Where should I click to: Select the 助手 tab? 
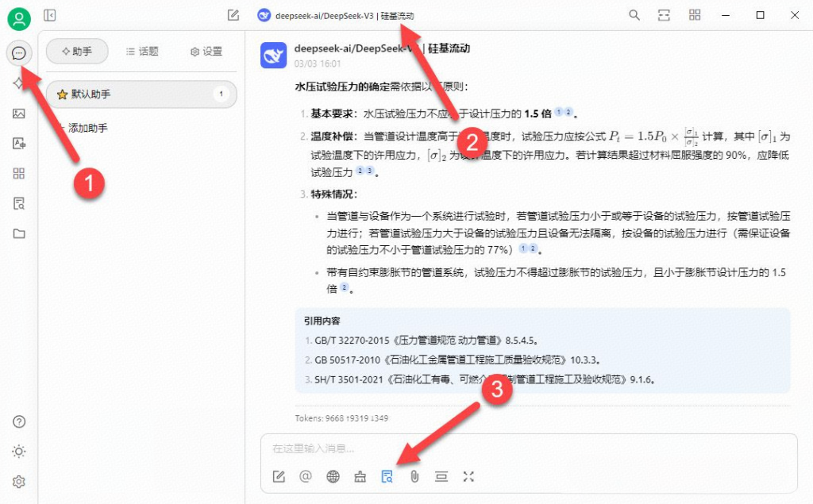coord(77,52)
